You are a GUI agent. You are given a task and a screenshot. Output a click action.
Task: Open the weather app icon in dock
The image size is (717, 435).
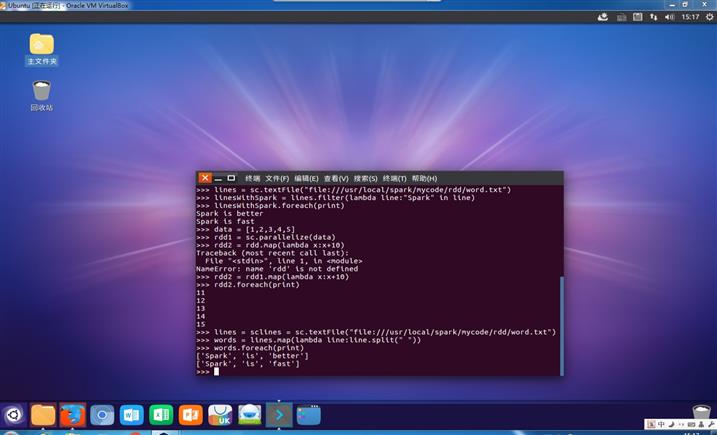[x=250, y=415]
